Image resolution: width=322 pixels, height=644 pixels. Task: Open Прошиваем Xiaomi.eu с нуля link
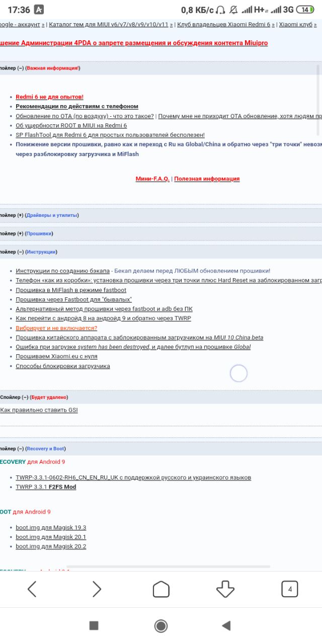[x=56, y=356]
